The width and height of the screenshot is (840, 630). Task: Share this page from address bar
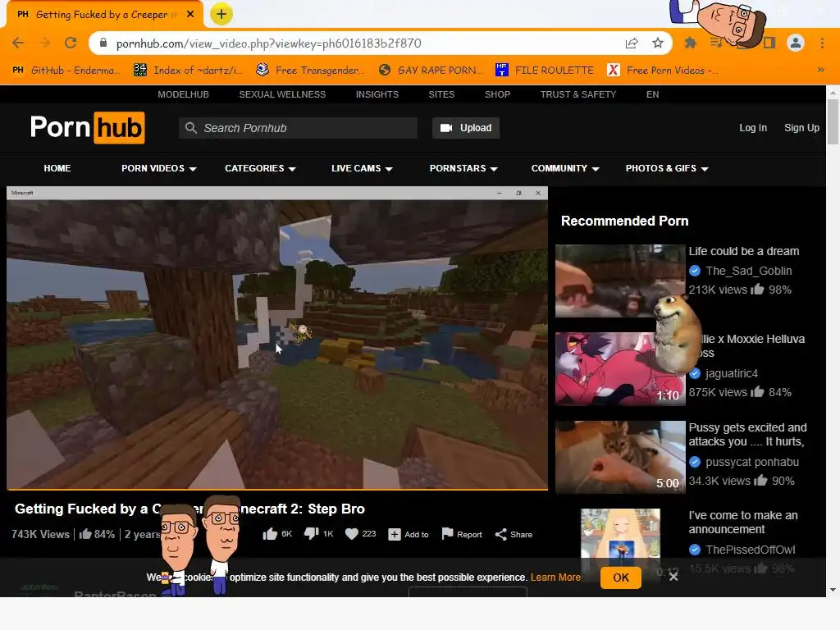pyautogui.click(x=632, y=43)
